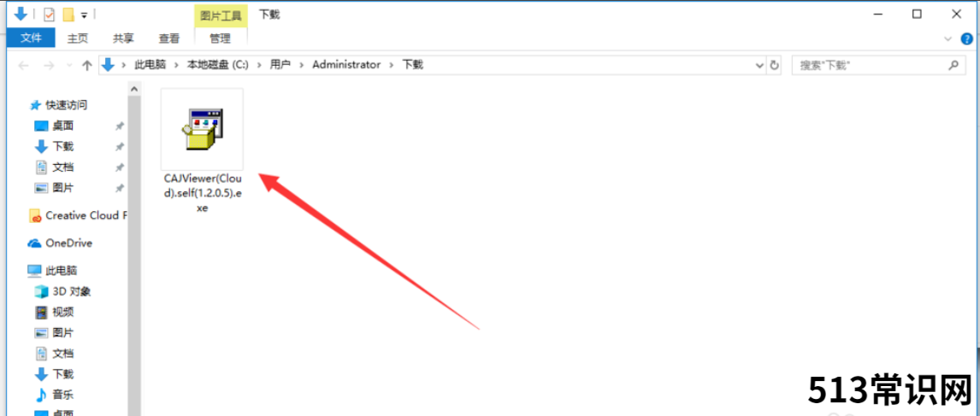Image resolution: width=980 pixels, height=416 pixels.
Task: Open Creative Cloud Files in navigation pane
Action: point(78,215)
